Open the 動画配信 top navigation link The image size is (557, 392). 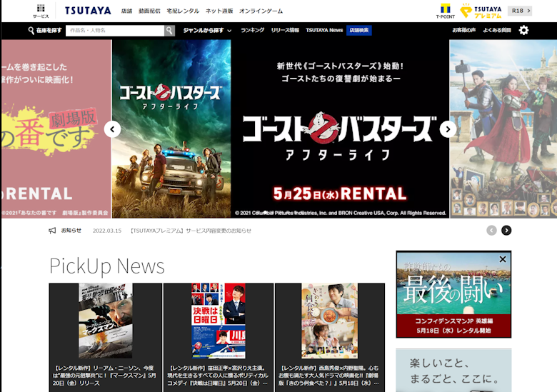click(x=149, y=11)
